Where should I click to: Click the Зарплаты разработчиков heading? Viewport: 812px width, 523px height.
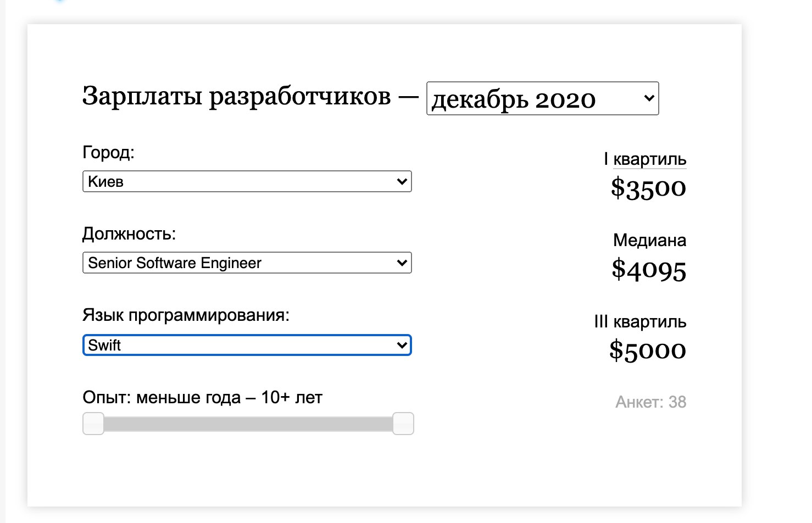click(236, 96)
